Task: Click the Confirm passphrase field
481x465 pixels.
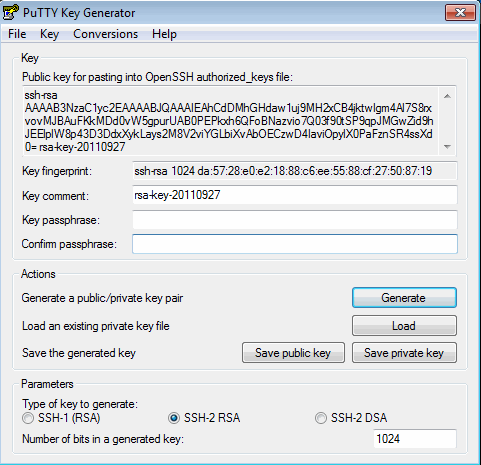Action: (x=295, y=244)
